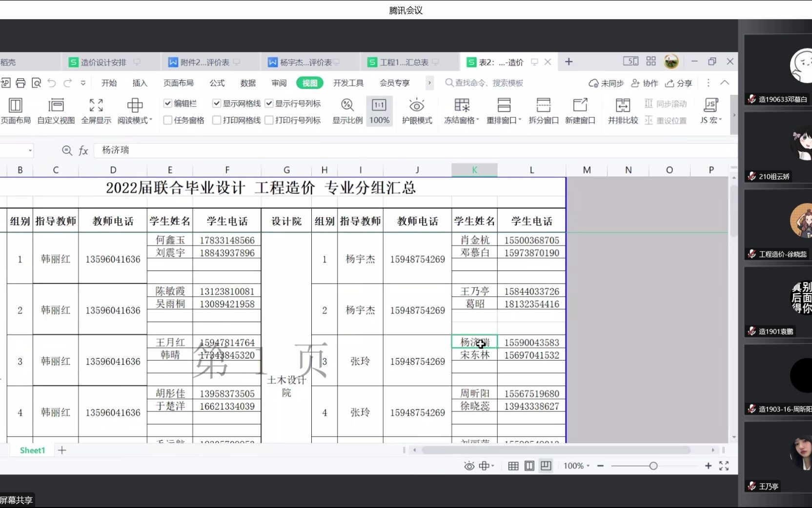The image size is (812, 508).
Task: Click the zoom out minus button
Action: pos(601,466)
